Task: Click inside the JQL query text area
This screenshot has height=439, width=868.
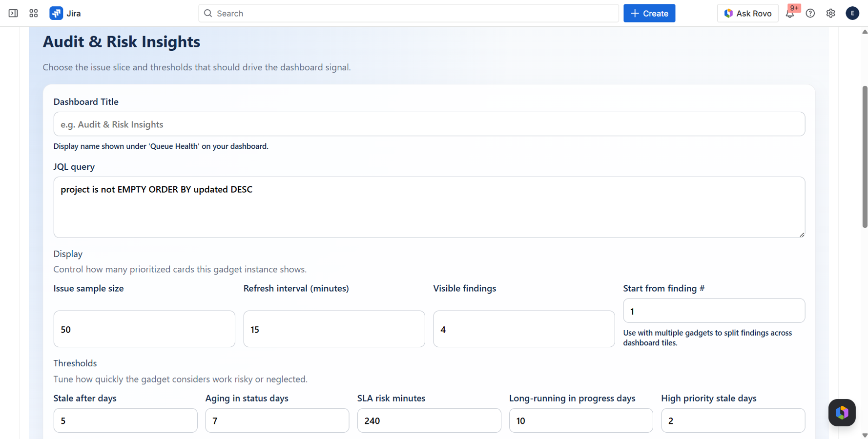Action: coord(429,207)
